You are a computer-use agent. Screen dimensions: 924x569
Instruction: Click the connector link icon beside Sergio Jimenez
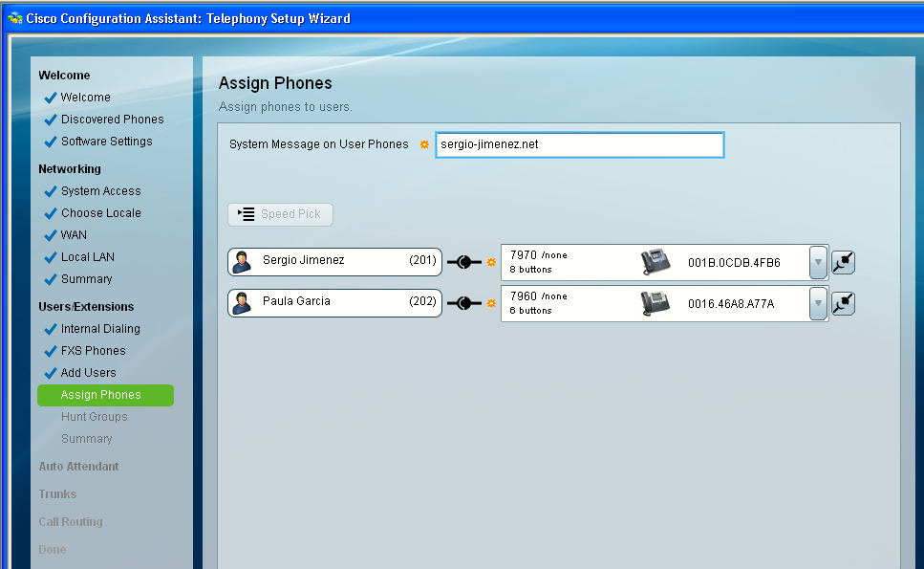coord(464,262)
